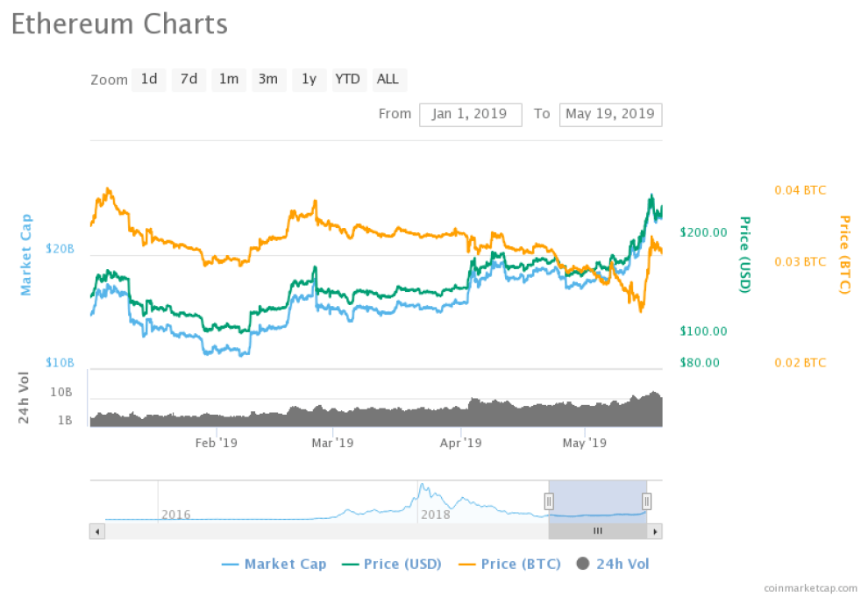
Task: Click the navigator scroll-left arrow
Action: coord(97,531)
